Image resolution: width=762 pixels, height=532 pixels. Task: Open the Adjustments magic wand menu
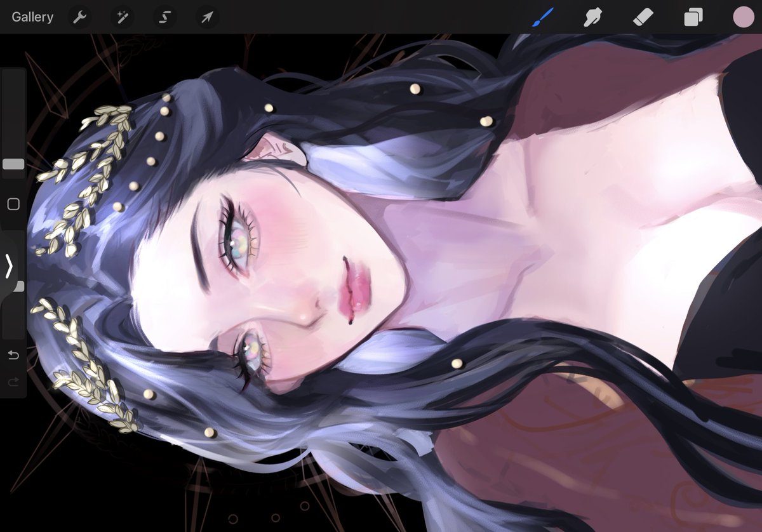[122, 17]
